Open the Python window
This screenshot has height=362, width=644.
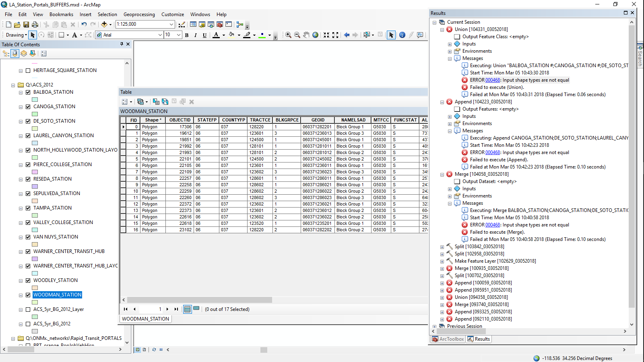(x=229, y=25)
